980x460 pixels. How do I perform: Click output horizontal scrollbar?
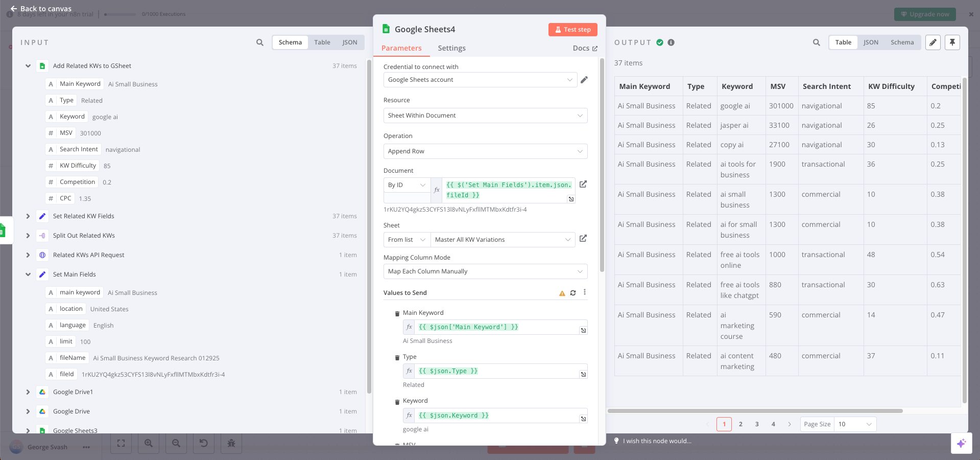coord(755,411)
